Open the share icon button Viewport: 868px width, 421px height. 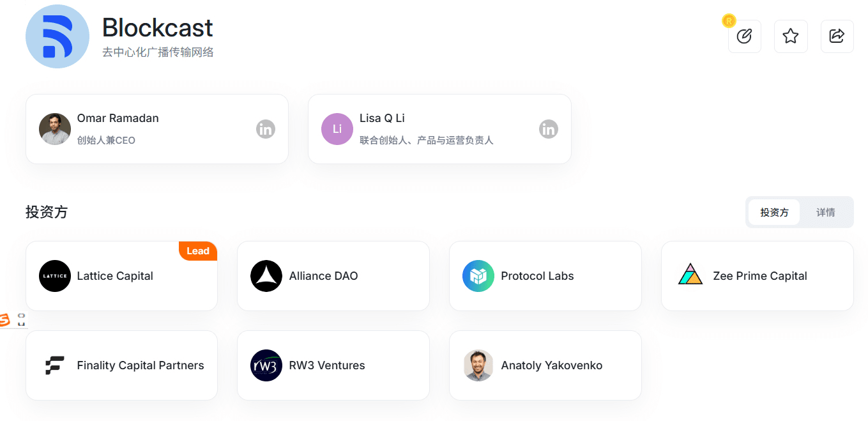[x=837, y=36]
